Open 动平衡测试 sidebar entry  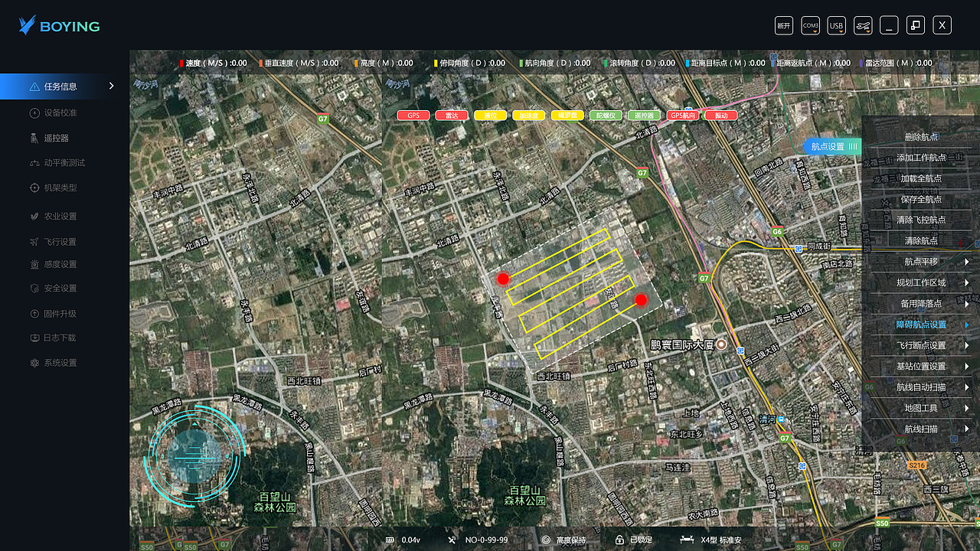(x=57, y=163)
